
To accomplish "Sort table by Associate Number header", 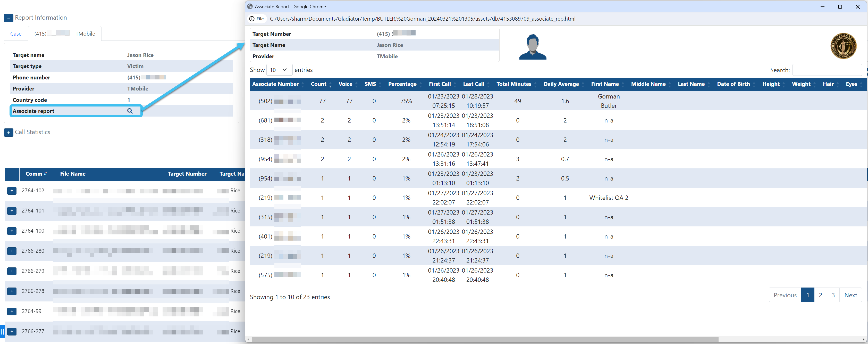I will pyautogui.click(x=275, y=84).
